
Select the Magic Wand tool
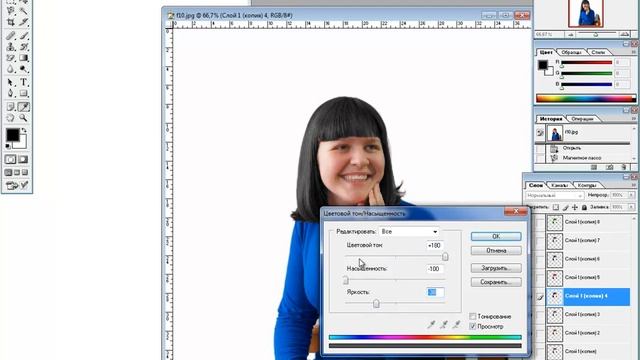coord(24,11)
